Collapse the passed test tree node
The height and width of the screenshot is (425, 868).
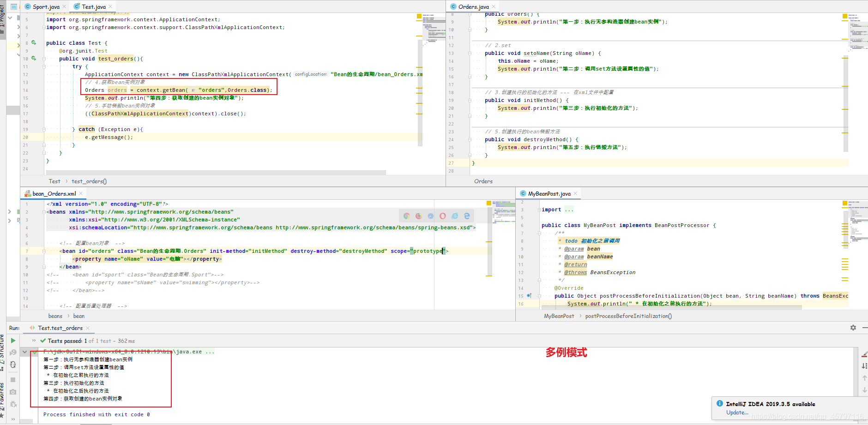pyautogui.click(x=24, y=352)
